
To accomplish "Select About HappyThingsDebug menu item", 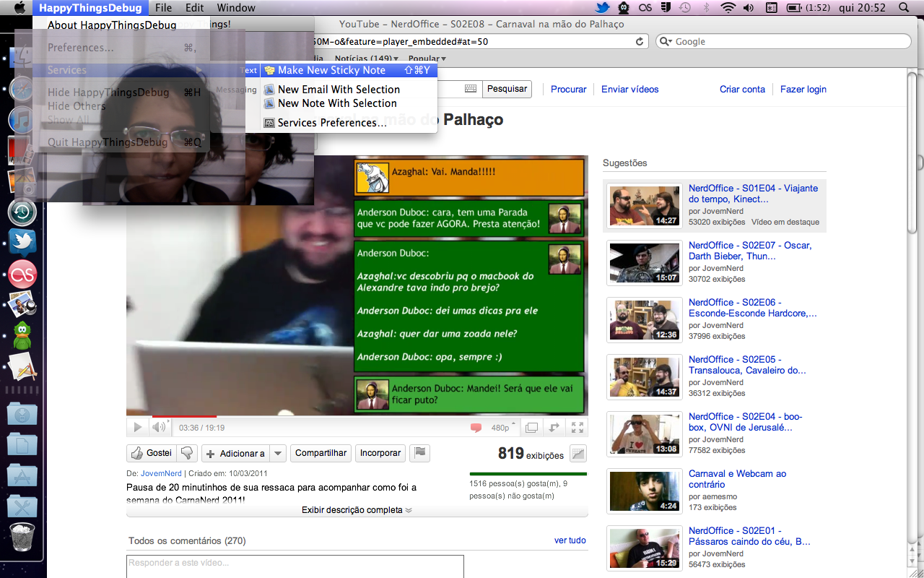I will pos(112,25).
